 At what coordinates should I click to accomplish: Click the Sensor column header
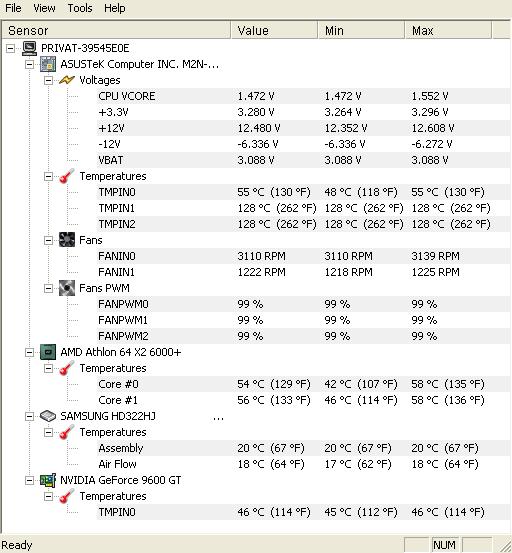(116, 30)
